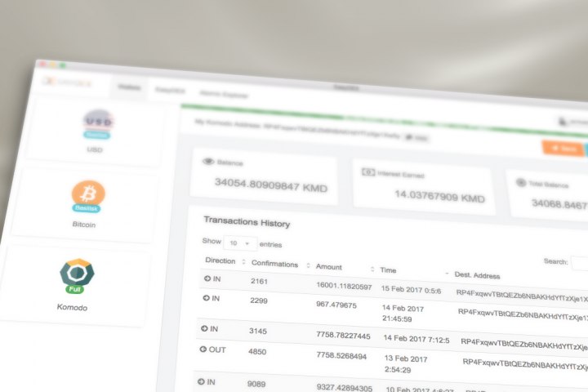Toggle the eye icon beside Balance
This screenshot has width=588, height=392.
pos(208,162)
